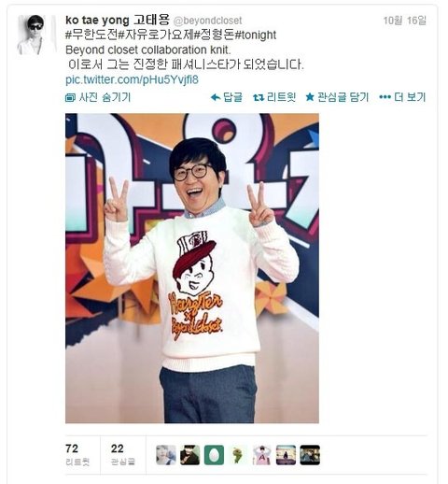Click the @beyondcloset handle

pyautogui.click(x=207, y=21)
